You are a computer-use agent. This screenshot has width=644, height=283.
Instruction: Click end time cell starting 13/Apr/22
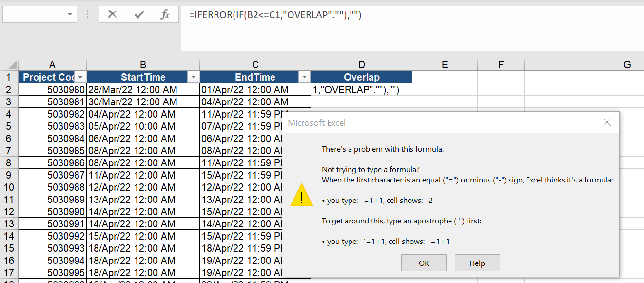[x=241, y=200]
